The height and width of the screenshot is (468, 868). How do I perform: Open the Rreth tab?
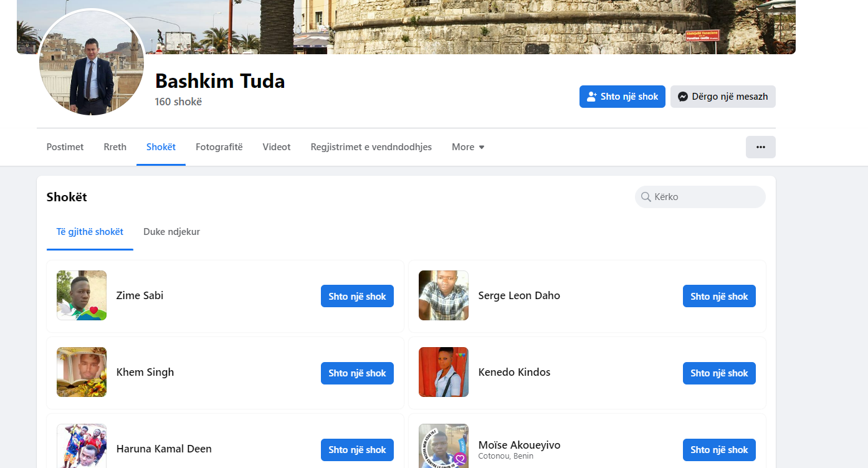[115, 147]
